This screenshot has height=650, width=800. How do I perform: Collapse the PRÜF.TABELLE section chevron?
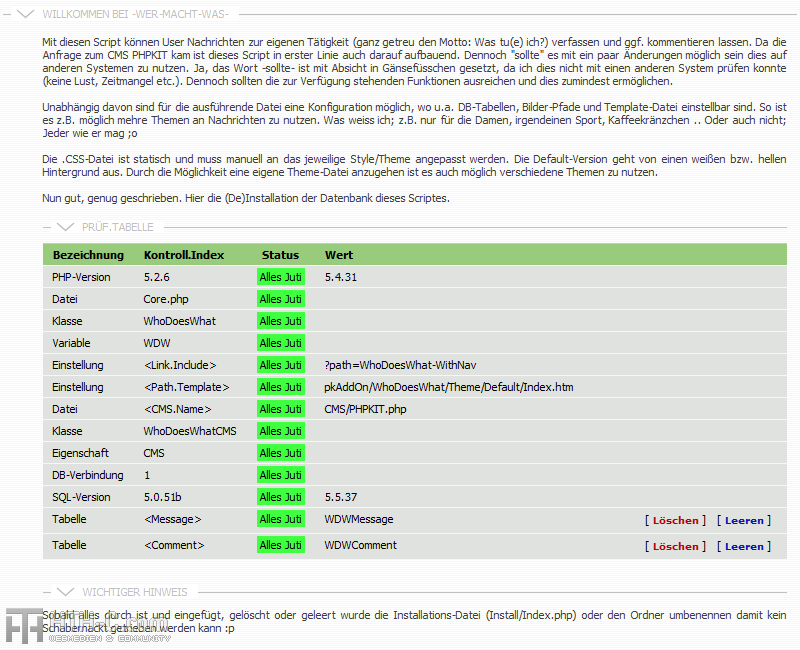[65, 227]
